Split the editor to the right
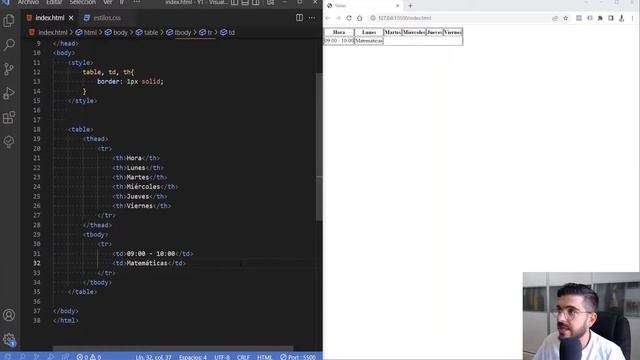This screenshot has width=640, height=360. (x=299, y=18)
